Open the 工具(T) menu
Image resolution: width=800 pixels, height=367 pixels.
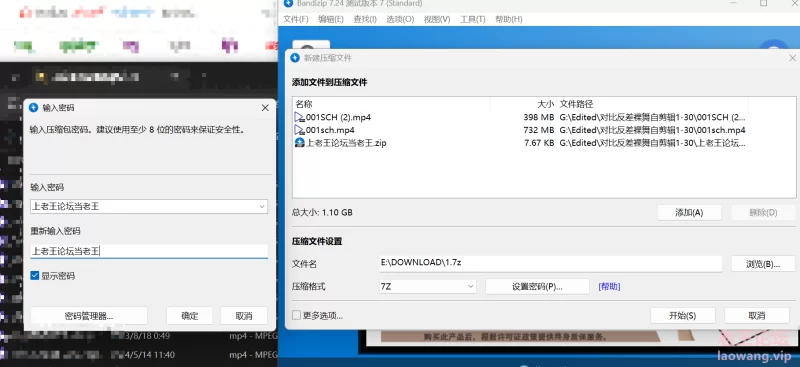click(x=472, y=19)
